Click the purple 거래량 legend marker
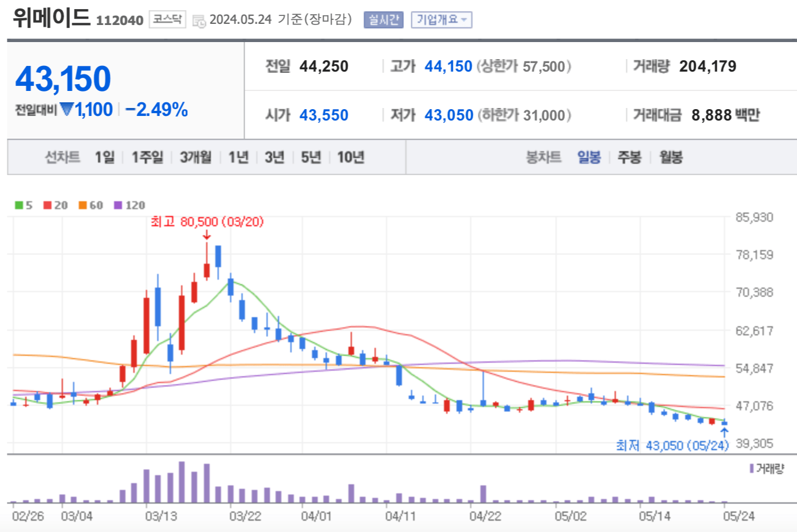Screen dimensions: 797x532 coord(751,468)
